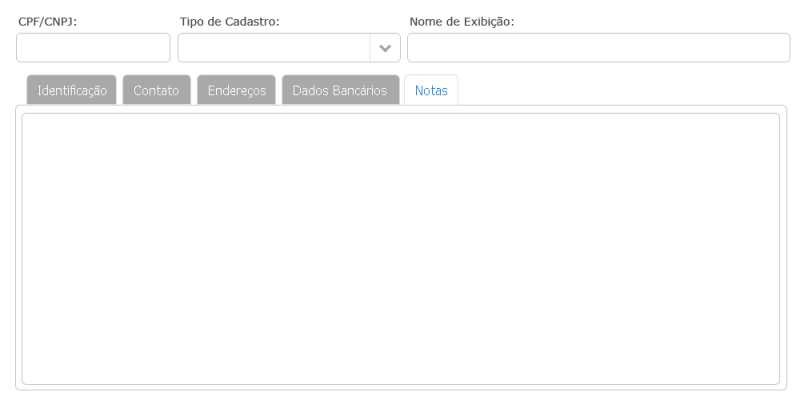Click inside the large notes text area
This screenshot has height=400, width=800.
(400, 248)
